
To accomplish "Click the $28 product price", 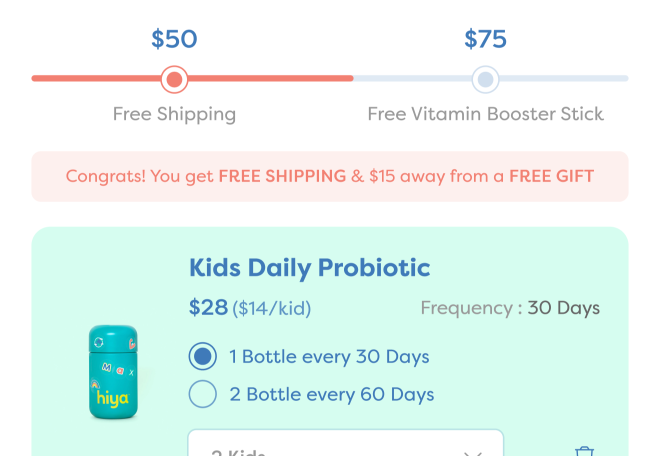I will click(208, 307).
